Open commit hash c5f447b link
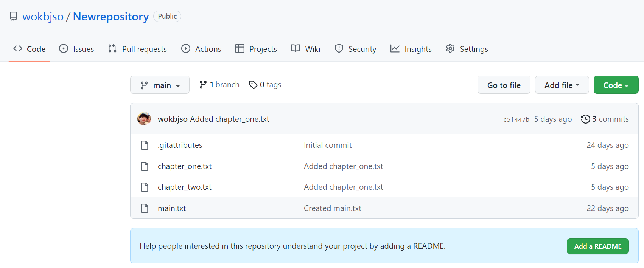The image size is (644, 268). tap(516, 119)
